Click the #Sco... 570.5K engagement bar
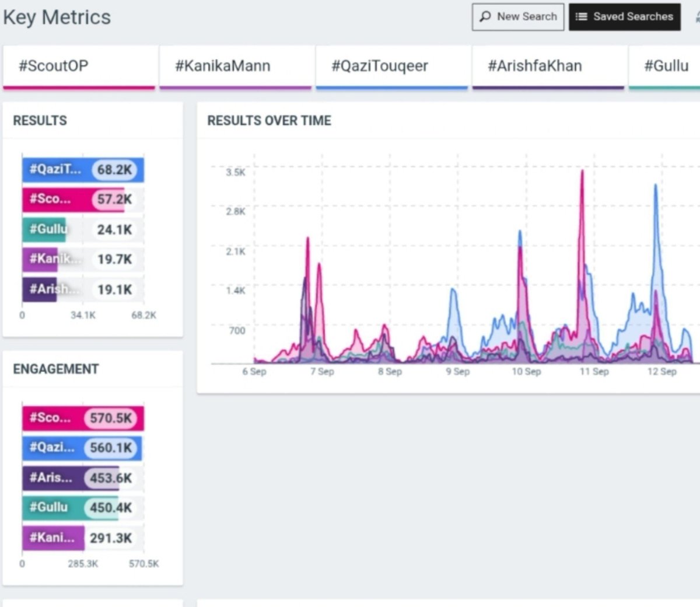Screen dimensions: 700x607 [x=83, y=418]
